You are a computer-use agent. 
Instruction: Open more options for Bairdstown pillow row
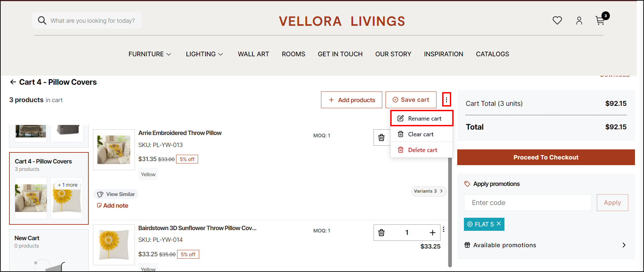(x=444, y=229)
